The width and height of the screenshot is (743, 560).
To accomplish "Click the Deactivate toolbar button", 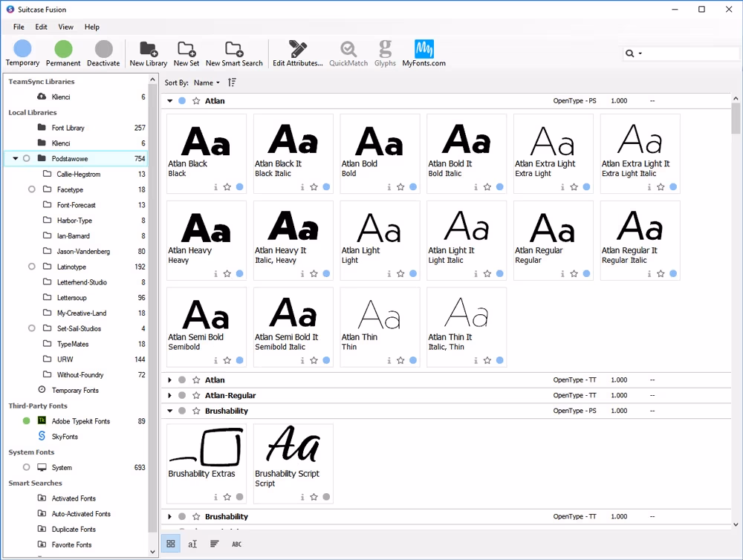I will click(103, 53).
